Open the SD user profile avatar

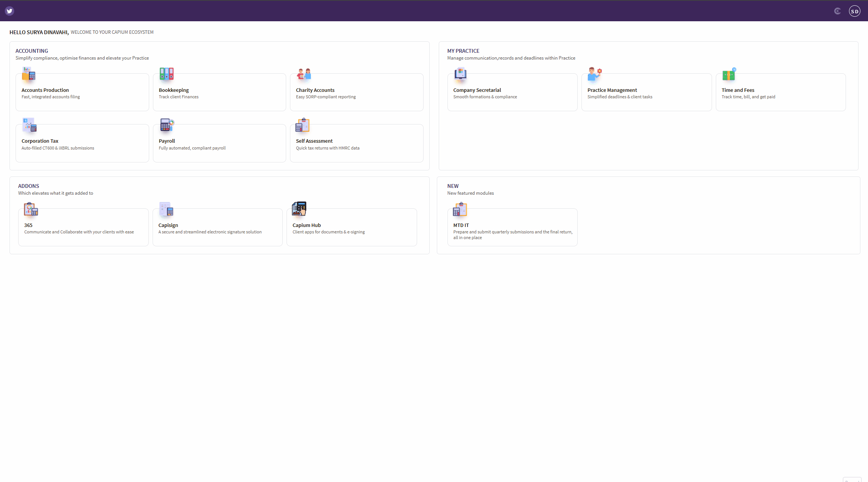(854, 11)
